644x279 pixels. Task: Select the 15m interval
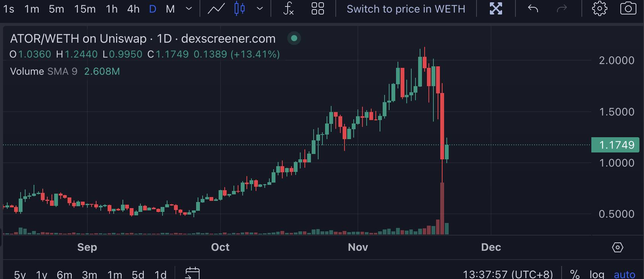click(x=85, y=9)
